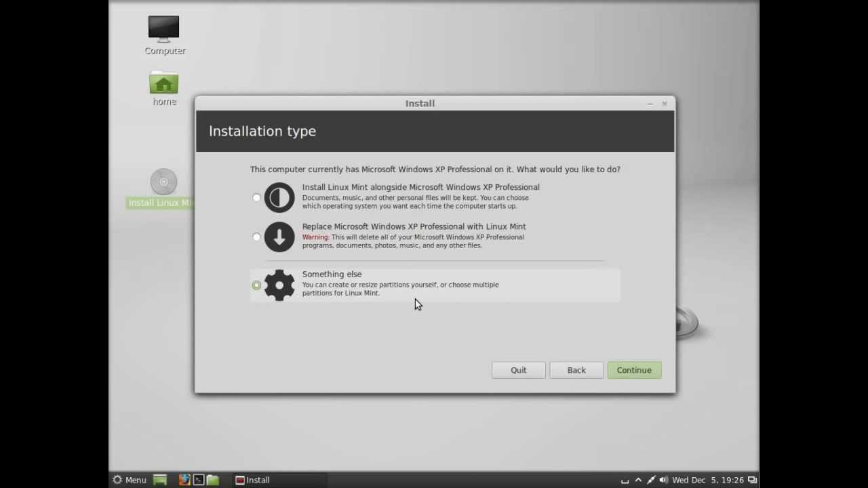The image size is (868, 488).
Task: Open the volume control tray icon
Action: (663, 480)
